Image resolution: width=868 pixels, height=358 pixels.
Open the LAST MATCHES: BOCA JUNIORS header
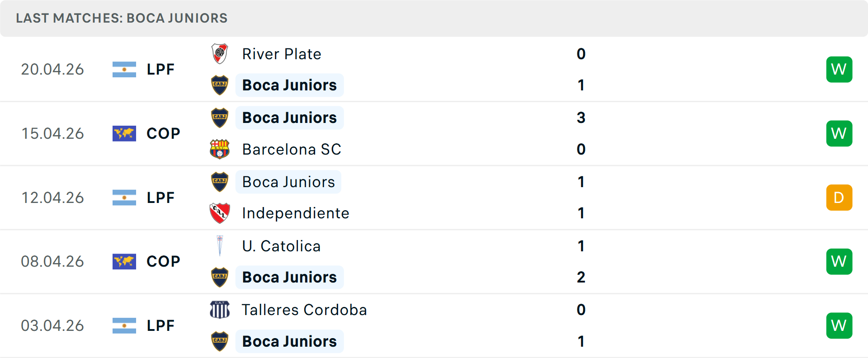(121, 18)
